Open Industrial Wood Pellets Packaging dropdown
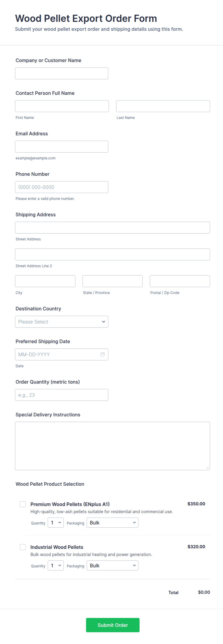Image resolution: width=223 pixels, height=644 pixels. point(112,565)
